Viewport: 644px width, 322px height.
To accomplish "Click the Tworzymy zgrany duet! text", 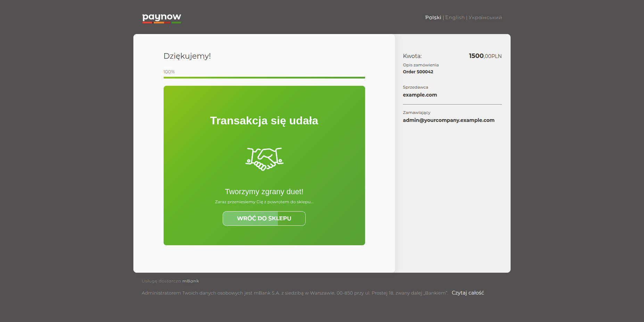I will tap(264, 192).
